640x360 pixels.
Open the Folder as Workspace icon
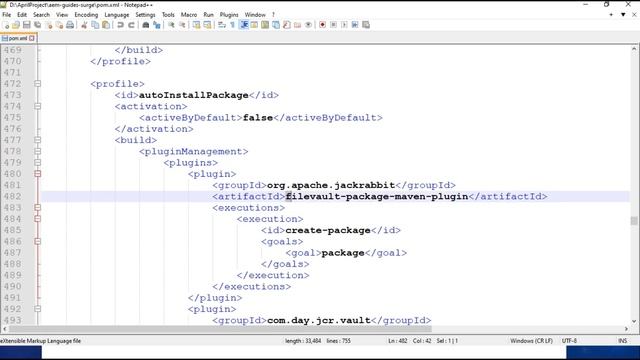[x=298, y=25]
